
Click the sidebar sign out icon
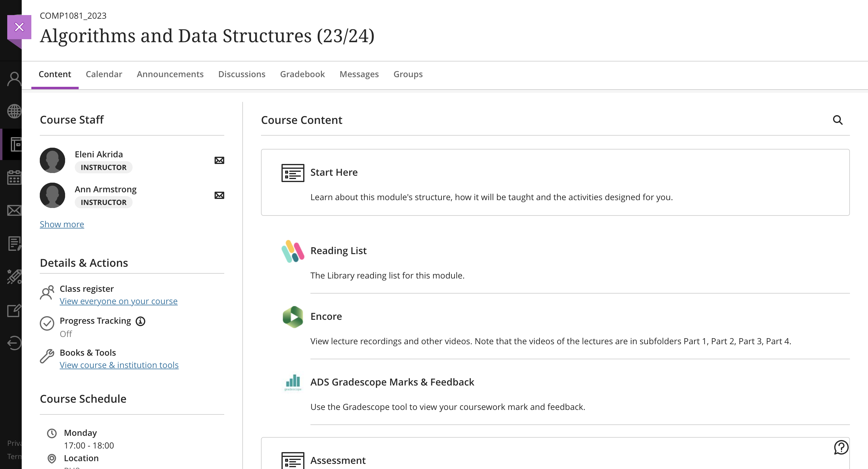tap(14, 343)
